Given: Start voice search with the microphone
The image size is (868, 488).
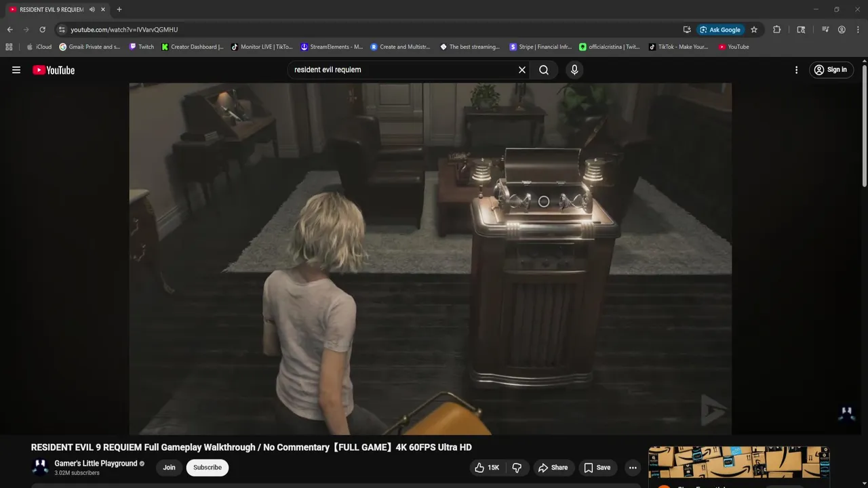Looking at the screenshot, I should 574,70.
